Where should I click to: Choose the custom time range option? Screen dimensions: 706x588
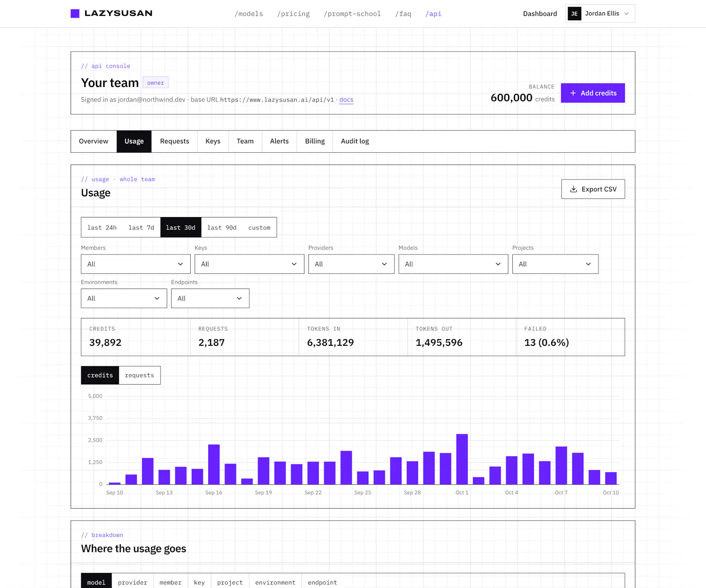coord(259,228)
